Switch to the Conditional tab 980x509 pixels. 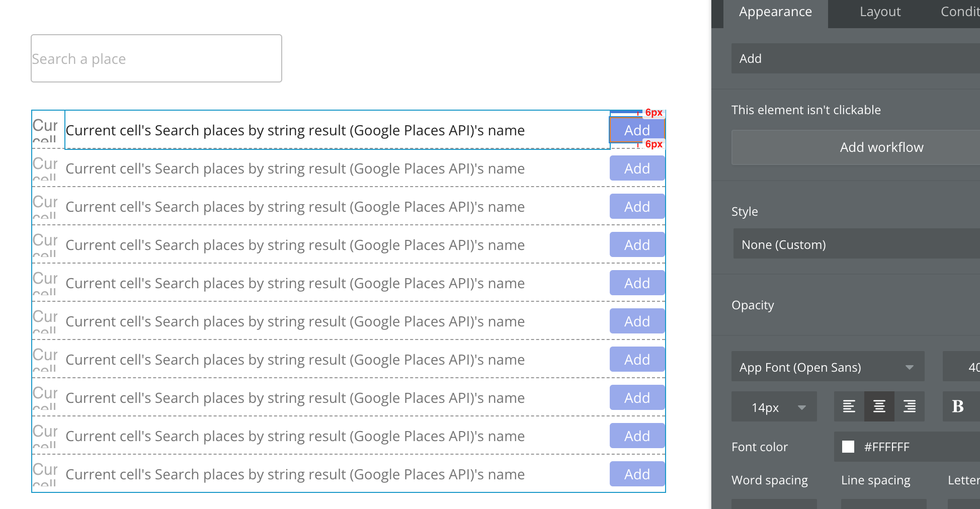click(x=960, y=12)
